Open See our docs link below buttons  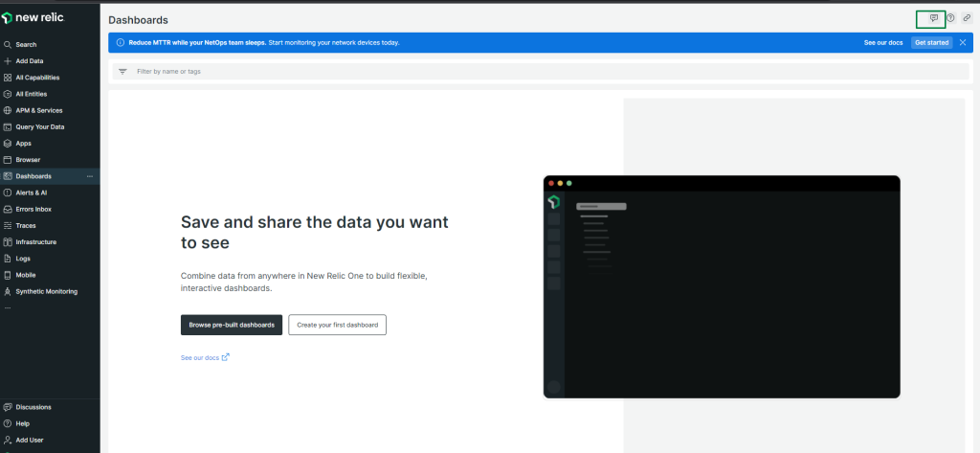(205, 358)
